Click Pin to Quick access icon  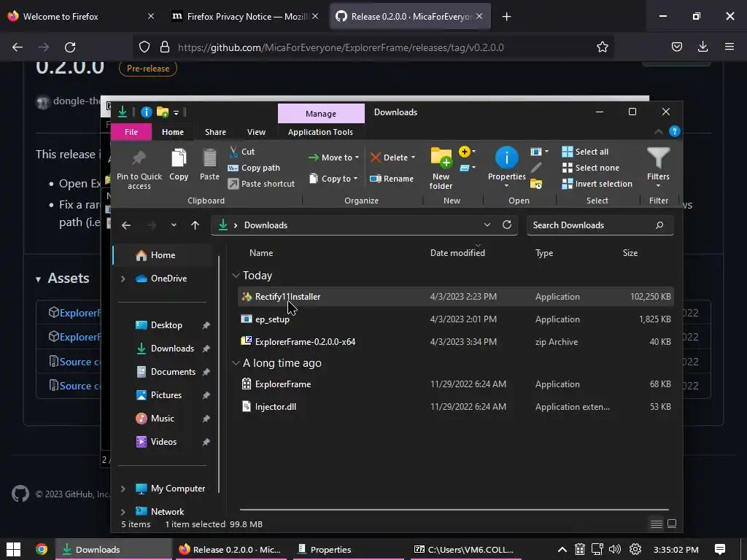tap(139, 158)
